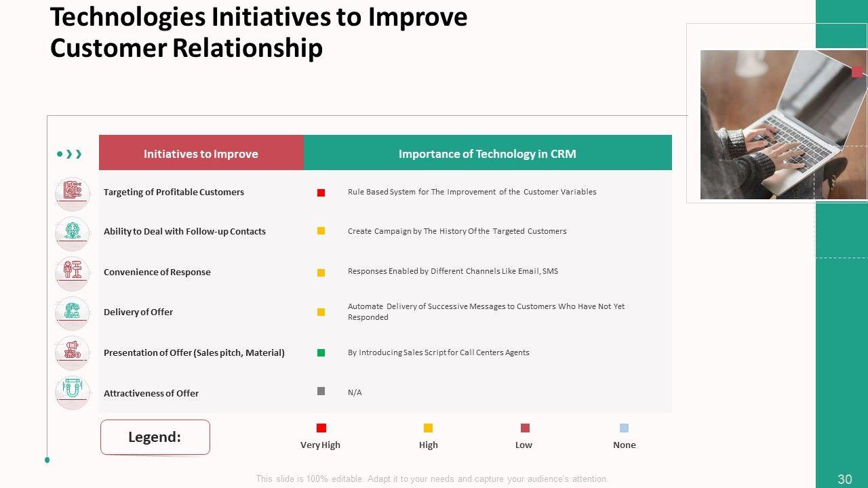Click the slide title Technologies Initiatives to Improve Customer Relationship
Screen dimensions: 868x488
(259, 33)
